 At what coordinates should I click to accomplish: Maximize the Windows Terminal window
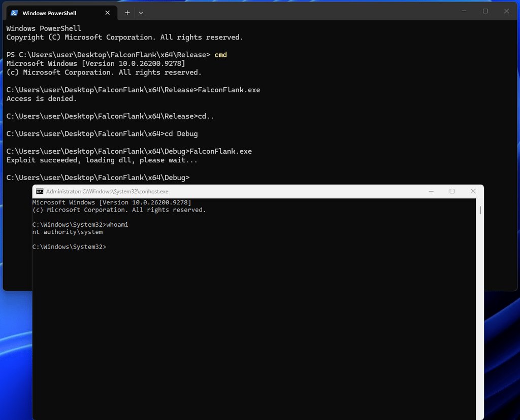click(x=485, y=11)
